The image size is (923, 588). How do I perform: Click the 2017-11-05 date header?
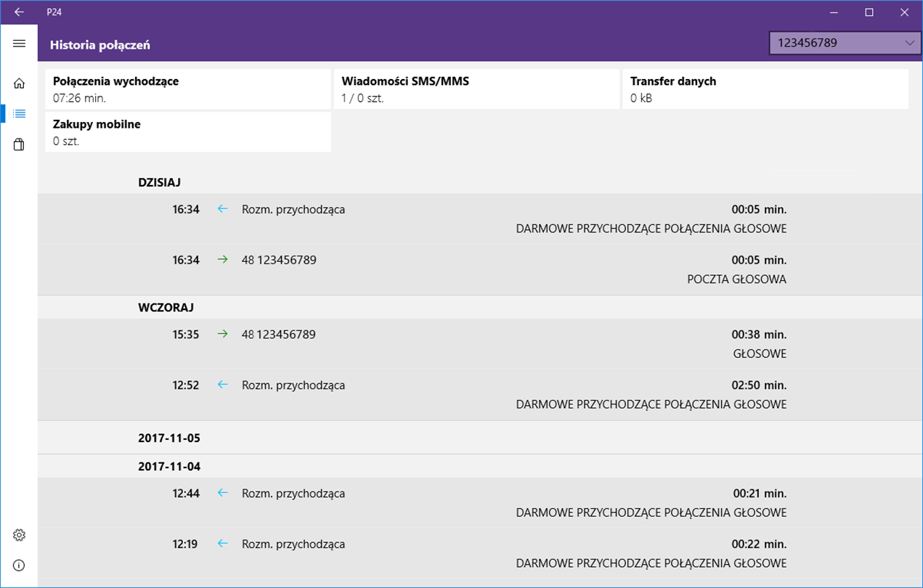[169, 438]
